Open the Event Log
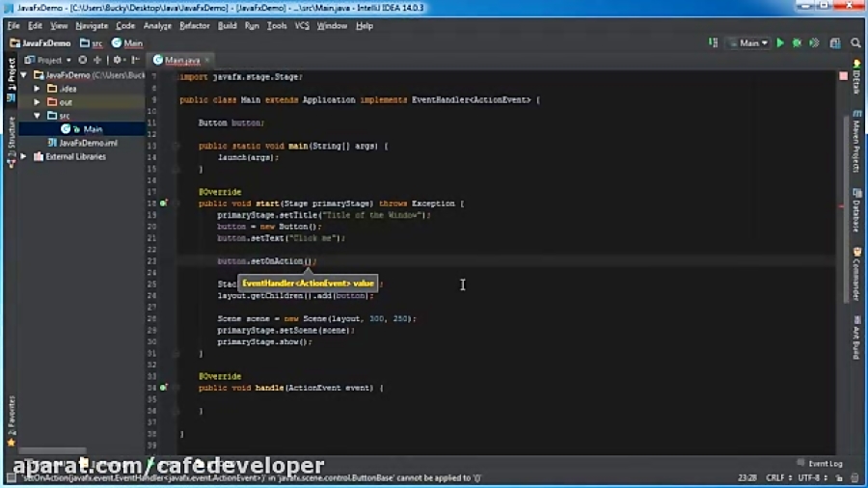 tap(820, 464)
